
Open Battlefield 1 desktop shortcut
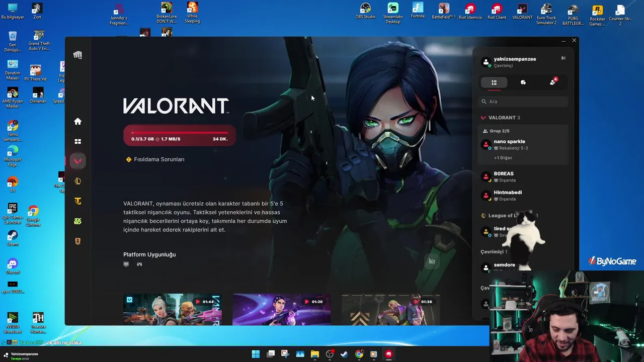444,11
